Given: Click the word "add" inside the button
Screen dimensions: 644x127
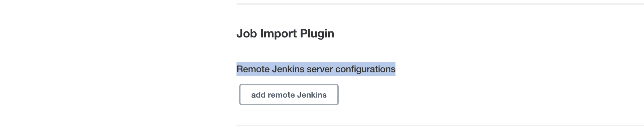Looking at the screenshot, I should coord(258,95).
